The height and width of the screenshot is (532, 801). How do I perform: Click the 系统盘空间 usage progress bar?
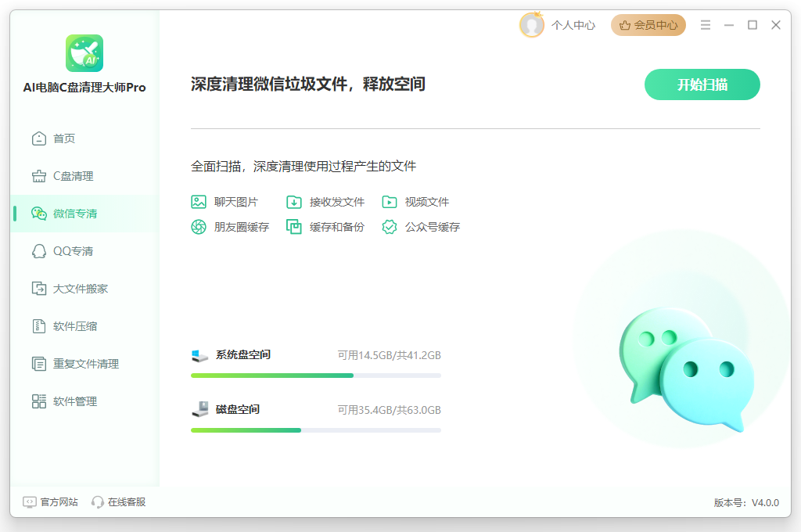[316, 376]
